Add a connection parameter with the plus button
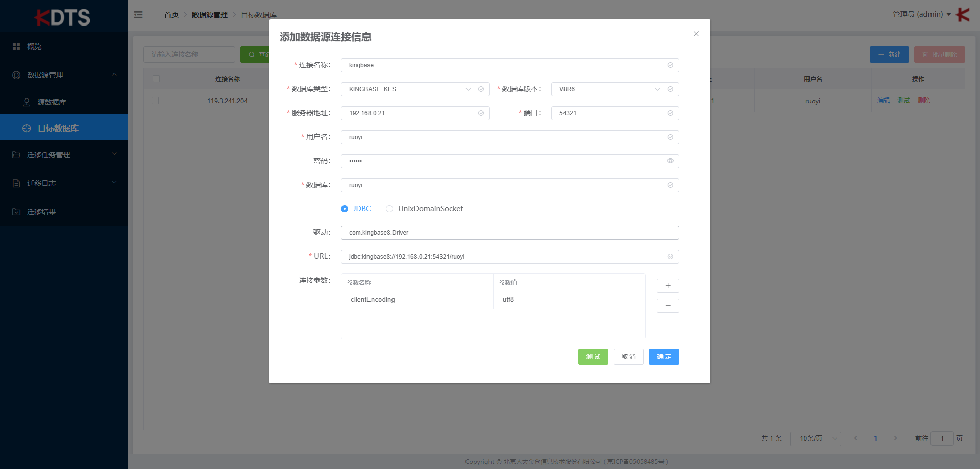Image resolution: width=980 pixels, height=469 pixels. [668, 286]
